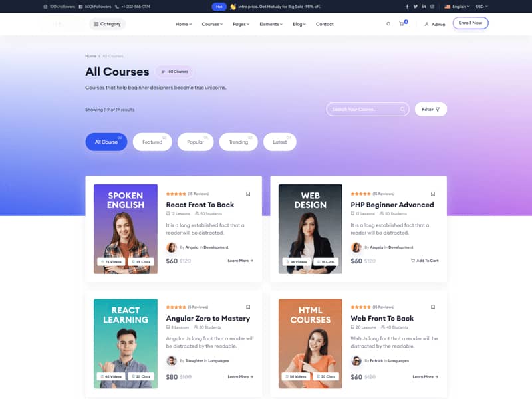Image resolution: width=532 pixels, height=399 pixels.
Task: Open the shopping cart icon
Action: coord(402,24)
